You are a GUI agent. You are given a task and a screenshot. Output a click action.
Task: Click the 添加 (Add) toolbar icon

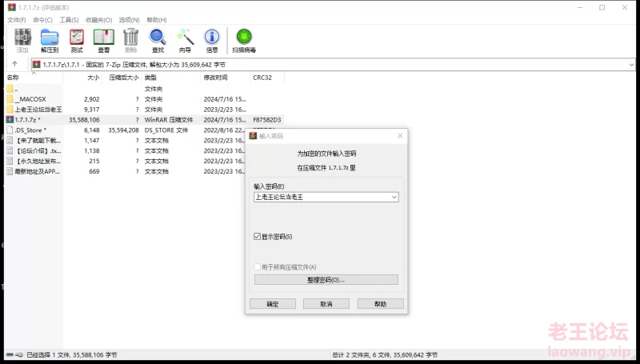pos(22,37)
